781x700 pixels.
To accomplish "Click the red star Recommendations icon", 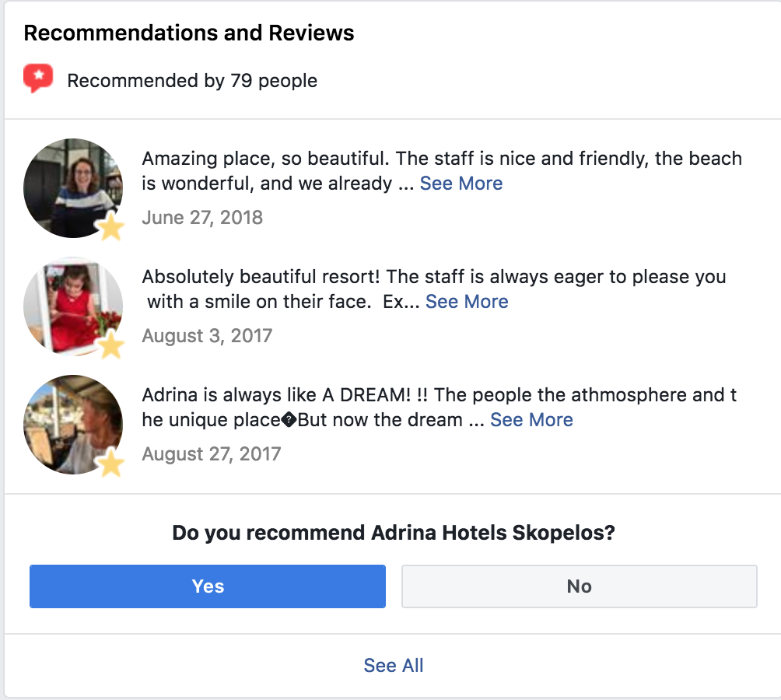I will 38,79.
